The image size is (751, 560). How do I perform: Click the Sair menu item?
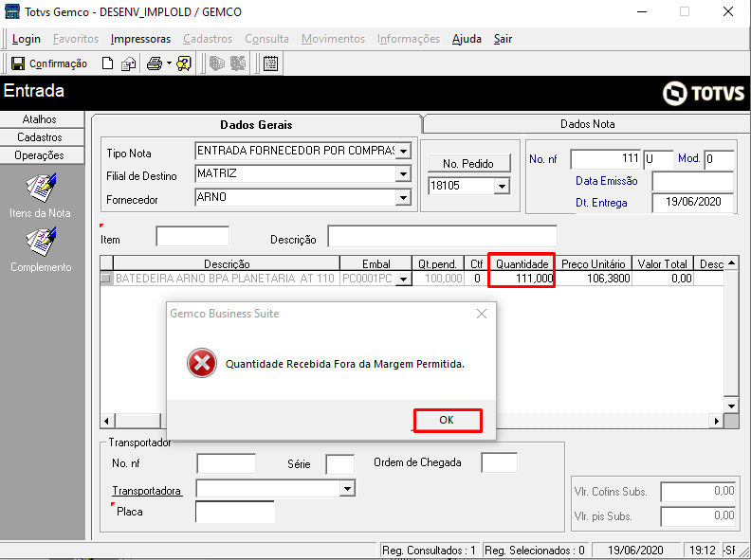click(503, 39)
